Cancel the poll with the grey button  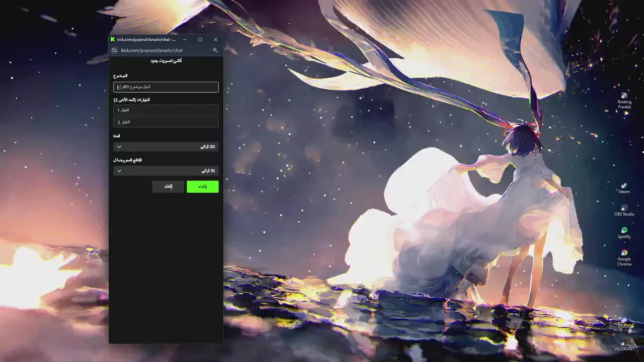168,187
